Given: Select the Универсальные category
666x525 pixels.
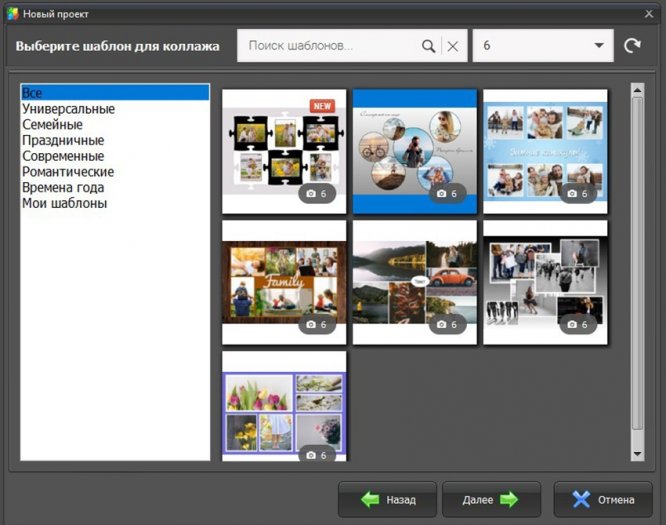Looking at the screenshot, I should click(68, 109).
